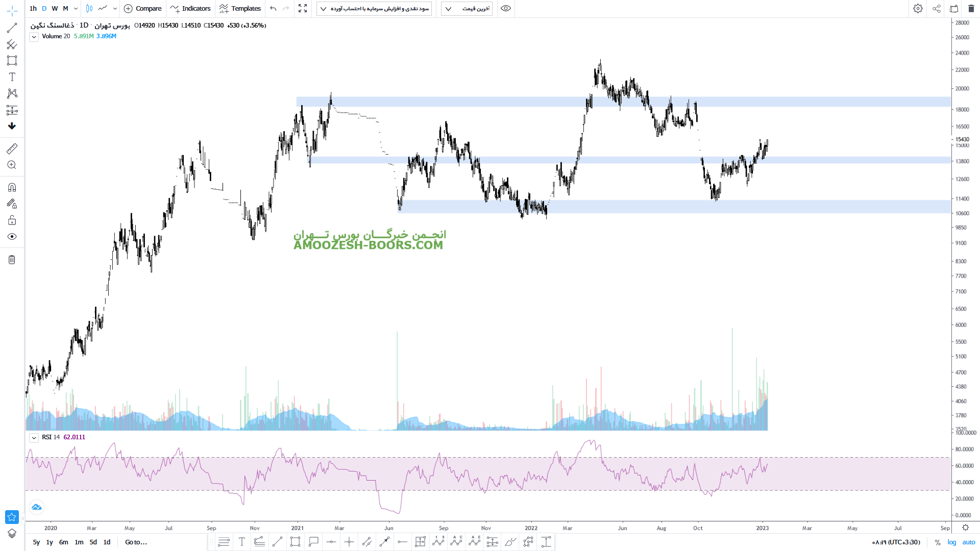Click the fullscreen mode icon
980x551 pixels.
coord(303,8)
